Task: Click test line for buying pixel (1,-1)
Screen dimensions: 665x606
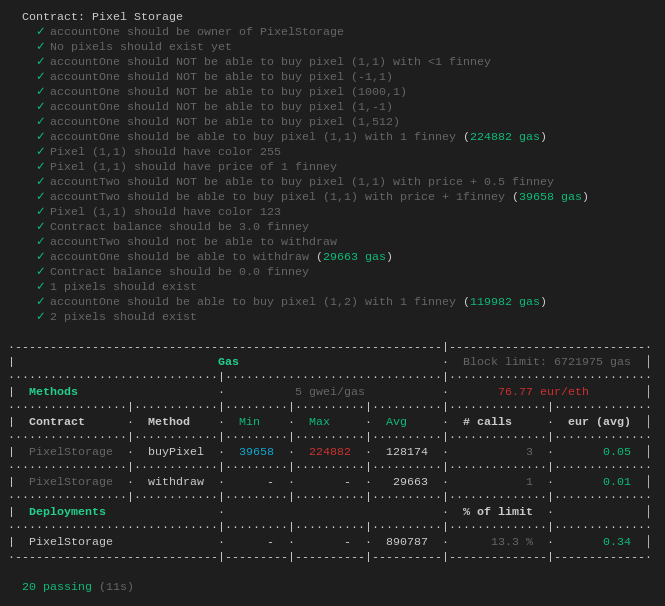Action: coord(221,107)
